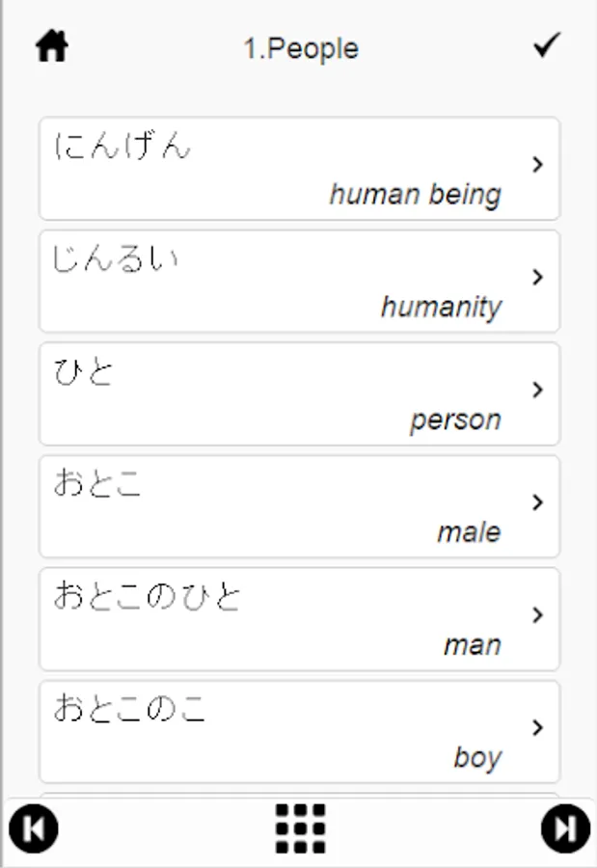597x868 pixels.
Task: Click the '1.People' lesson title
Action: tap(300, 49)
